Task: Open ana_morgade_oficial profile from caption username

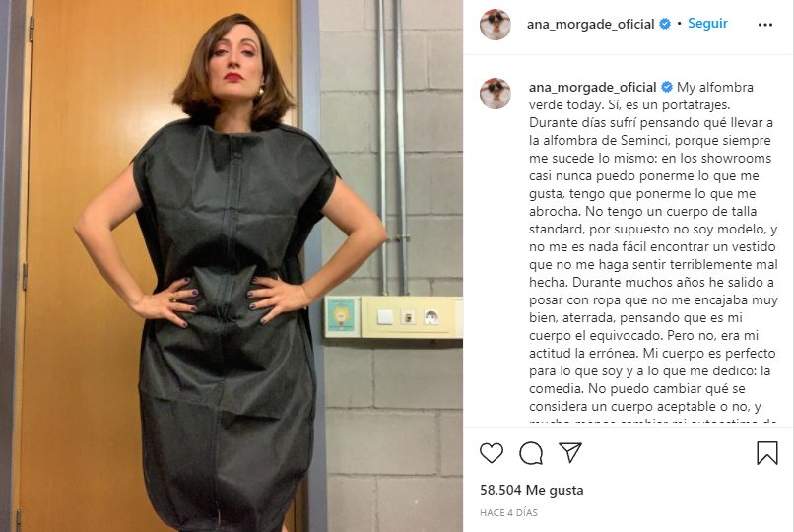Action: [x=592, y=88]
